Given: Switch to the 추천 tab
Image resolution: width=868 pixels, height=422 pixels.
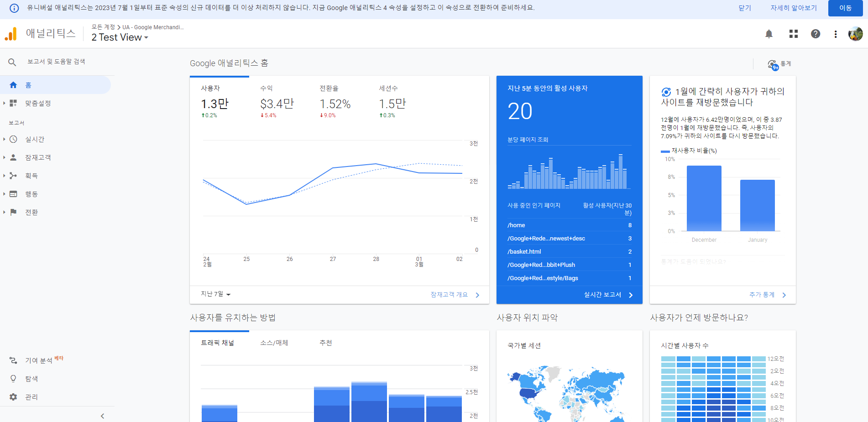Looking at the screenshot, I should click(x=326, y=343).
